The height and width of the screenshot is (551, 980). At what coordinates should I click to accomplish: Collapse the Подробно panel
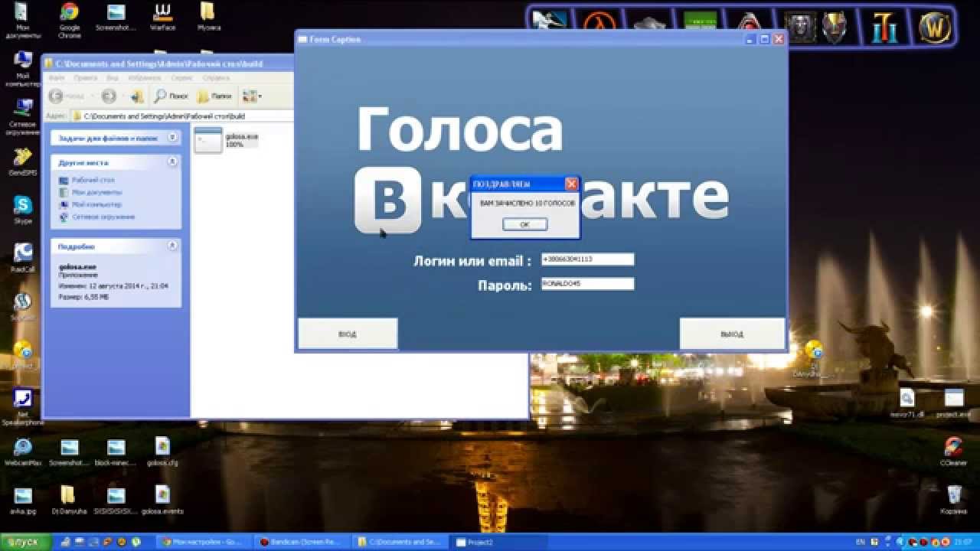pyautogui.click(x=172, y=246)
